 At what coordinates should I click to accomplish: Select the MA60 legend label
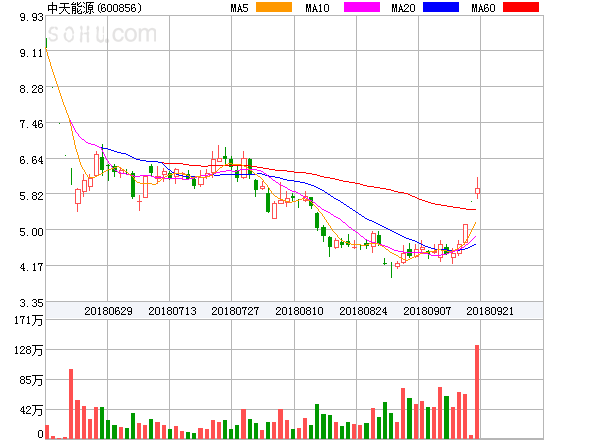[x=483, y=8]
